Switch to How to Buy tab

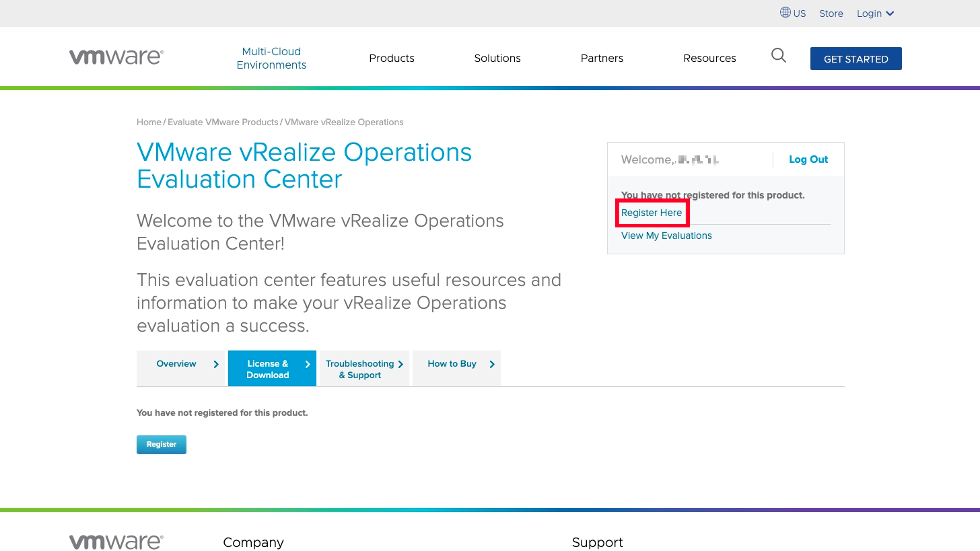click(456, 368)
